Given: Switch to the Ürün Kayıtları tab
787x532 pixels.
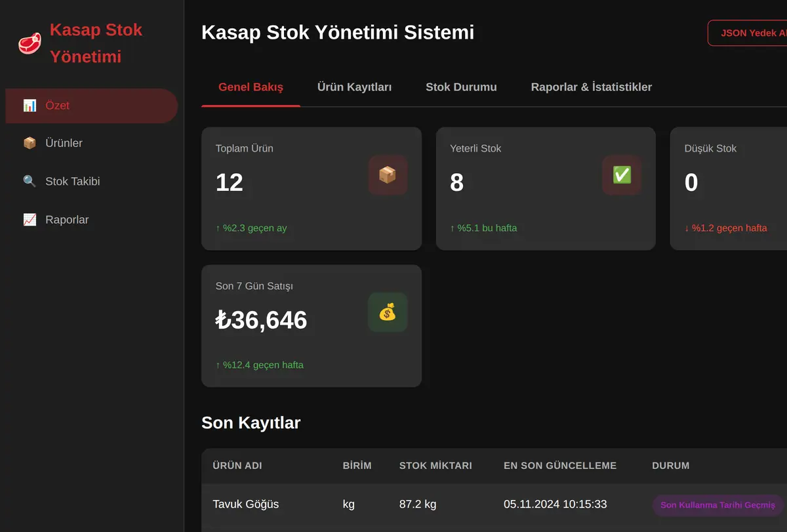Looking at the screenshot, I should pyautogui.click(x=354, y=87).
